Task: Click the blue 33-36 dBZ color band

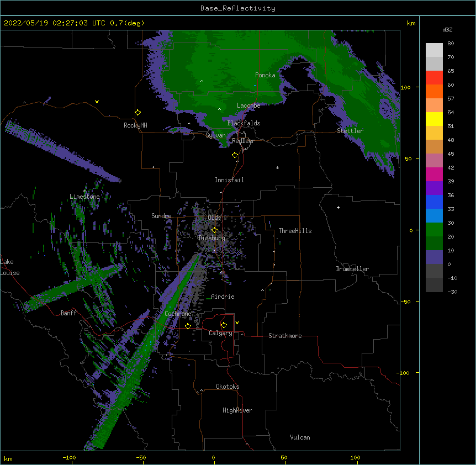Action: 434,202
